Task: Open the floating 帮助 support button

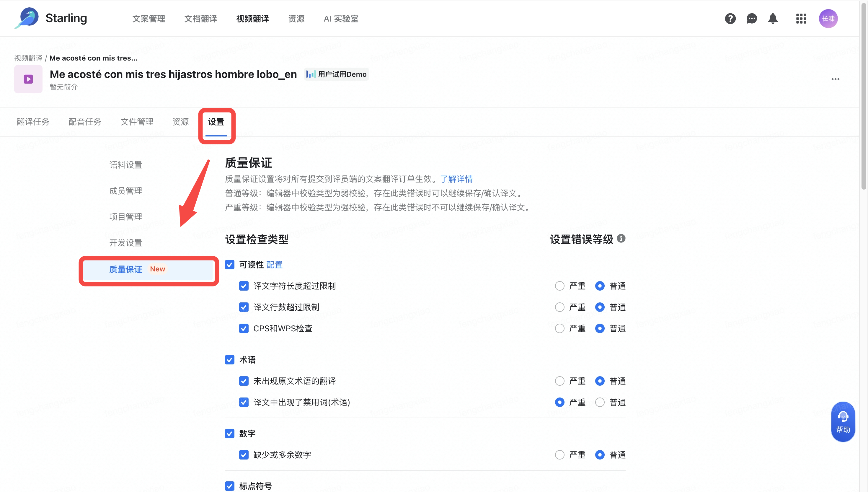Action: (843, 422)
